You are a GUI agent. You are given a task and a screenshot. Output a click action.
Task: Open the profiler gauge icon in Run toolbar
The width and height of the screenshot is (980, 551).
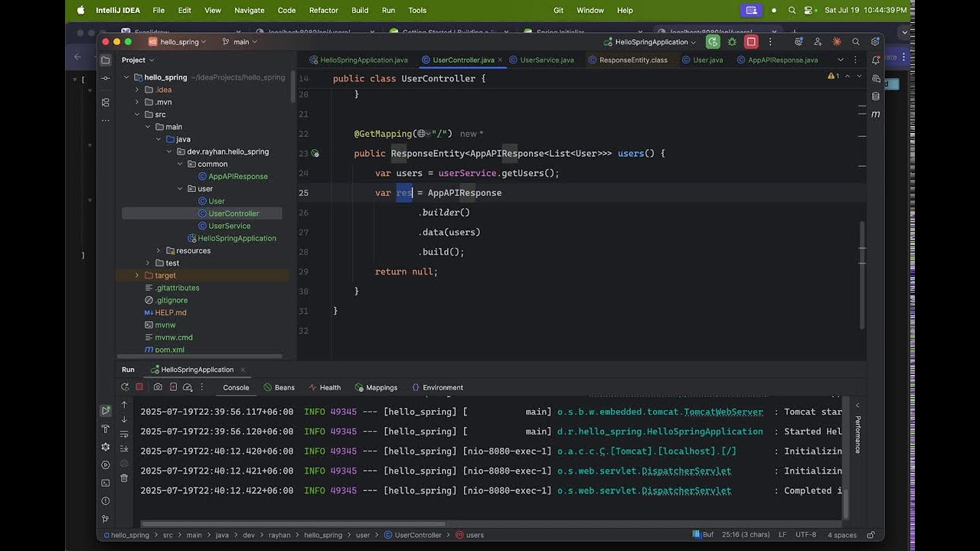tap(188, 387)
